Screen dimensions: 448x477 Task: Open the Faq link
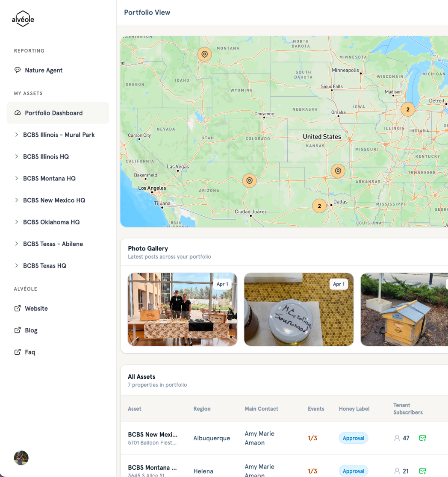(x=30, y=352)
